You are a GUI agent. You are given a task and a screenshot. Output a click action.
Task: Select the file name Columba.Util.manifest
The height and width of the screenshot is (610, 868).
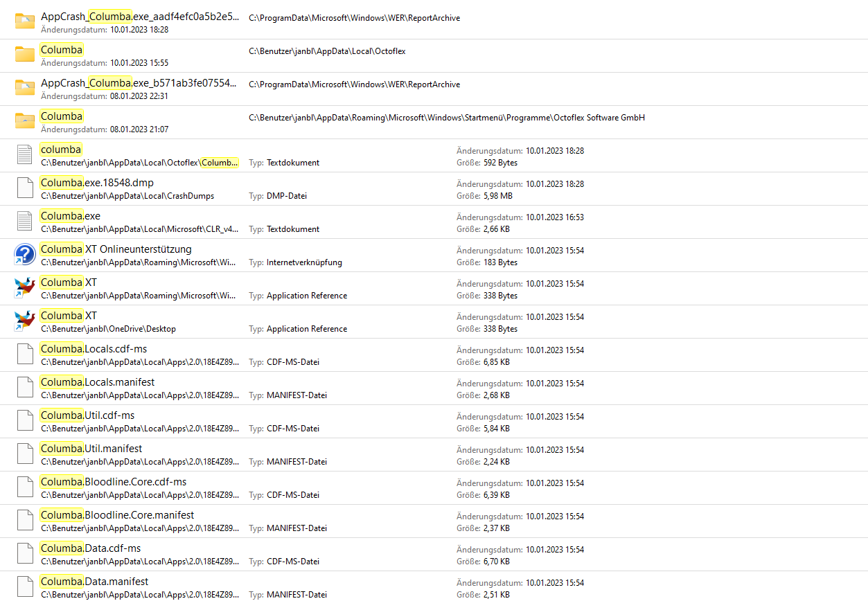(x=91, y=449)
